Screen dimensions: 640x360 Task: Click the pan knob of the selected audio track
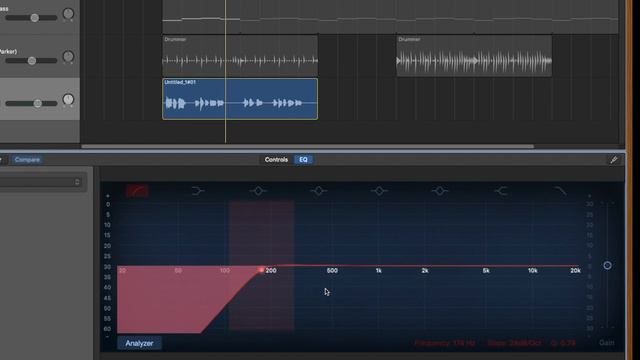(68, 100)
